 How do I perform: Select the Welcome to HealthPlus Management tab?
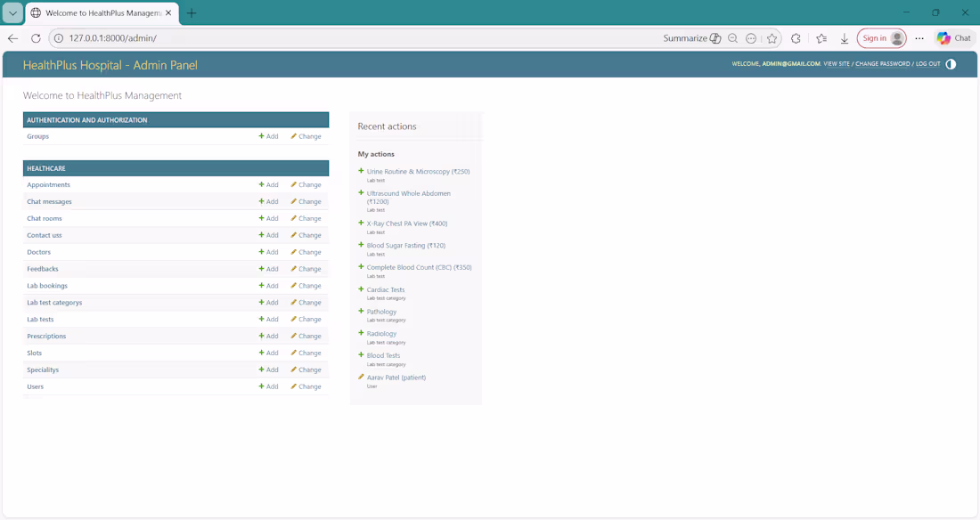(98, 12)
